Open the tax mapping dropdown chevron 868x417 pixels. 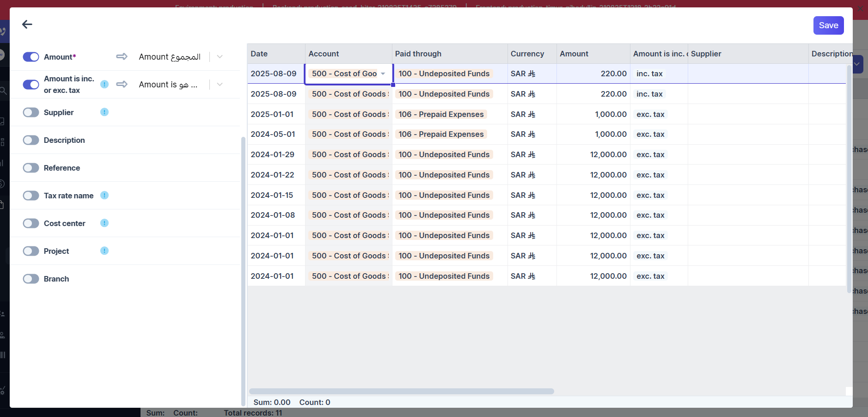(220, 85)
